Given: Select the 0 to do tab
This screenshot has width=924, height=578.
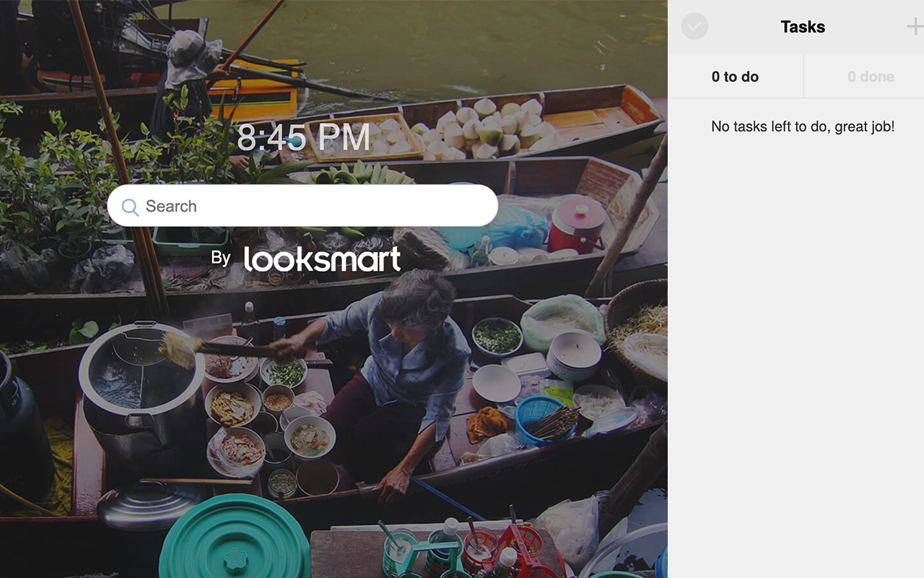Looking at the screenshot, I should (x=736, y=76).
